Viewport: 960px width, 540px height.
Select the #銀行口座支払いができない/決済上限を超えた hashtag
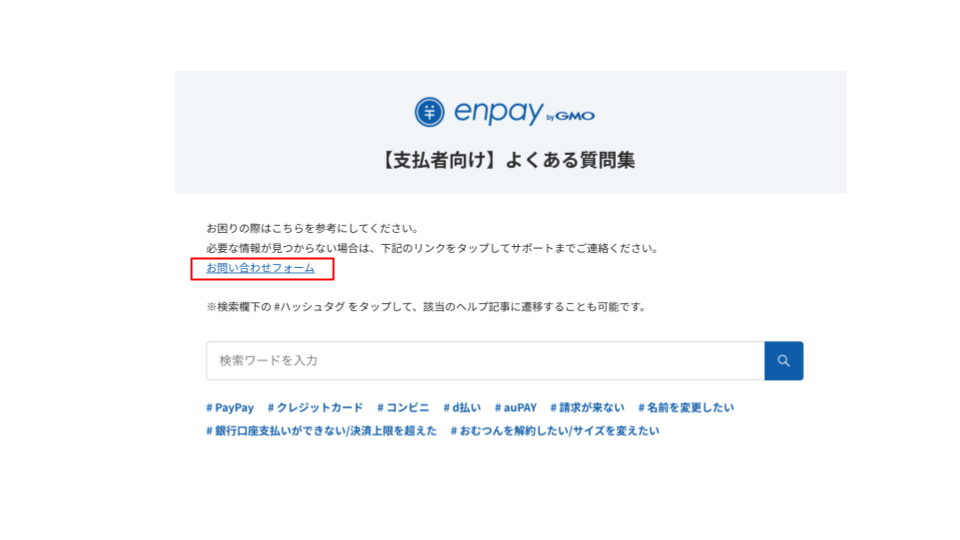tap(321, 431)
